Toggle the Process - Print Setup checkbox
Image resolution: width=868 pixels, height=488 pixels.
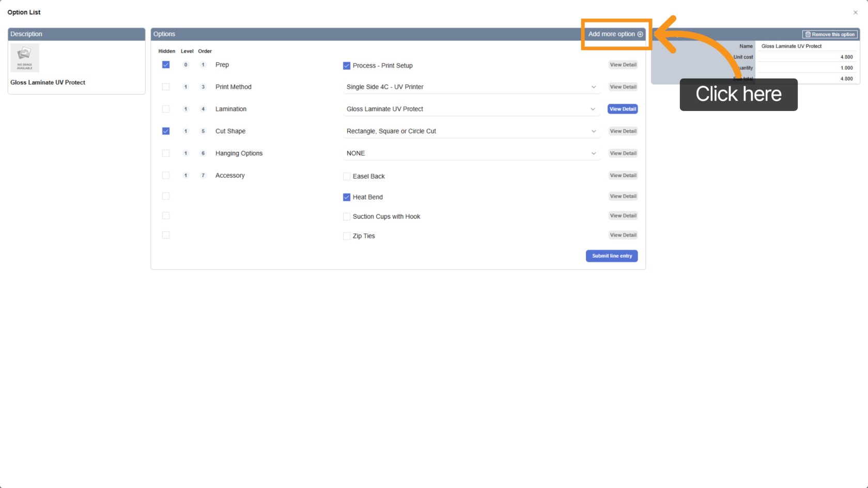(x=347, y=66)
